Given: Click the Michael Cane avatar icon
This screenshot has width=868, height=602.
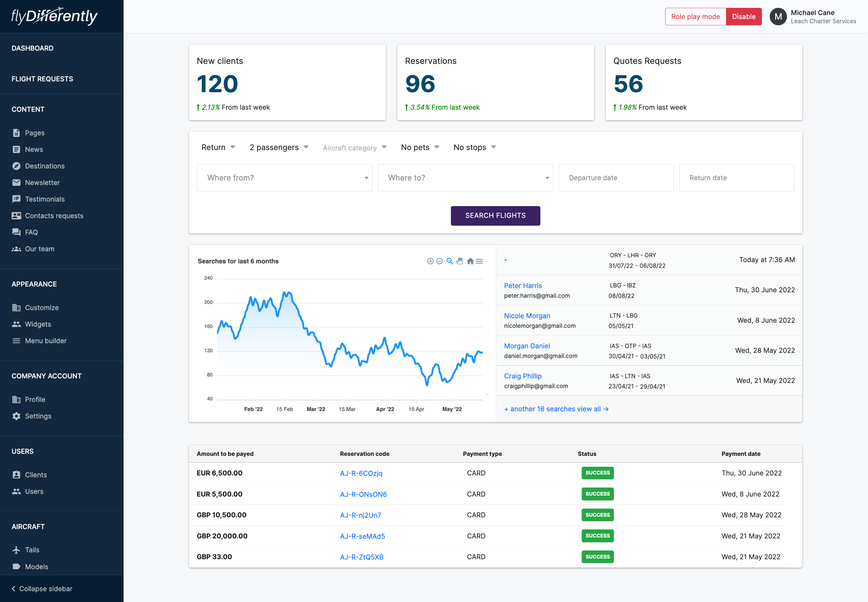Looking at the screenshot, I should [x=778, y=17].
